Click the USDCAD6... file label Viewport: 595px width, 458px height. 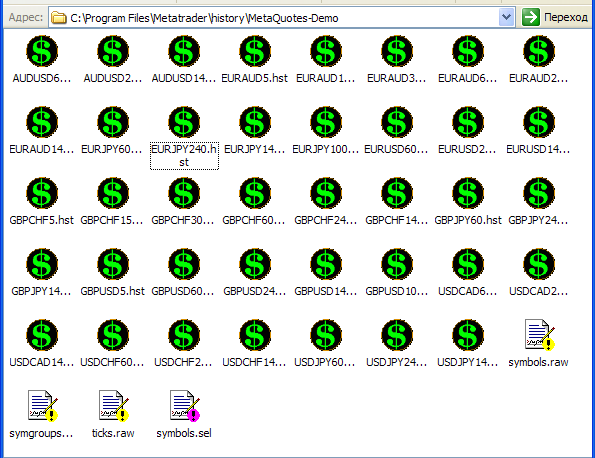(468, 291)
